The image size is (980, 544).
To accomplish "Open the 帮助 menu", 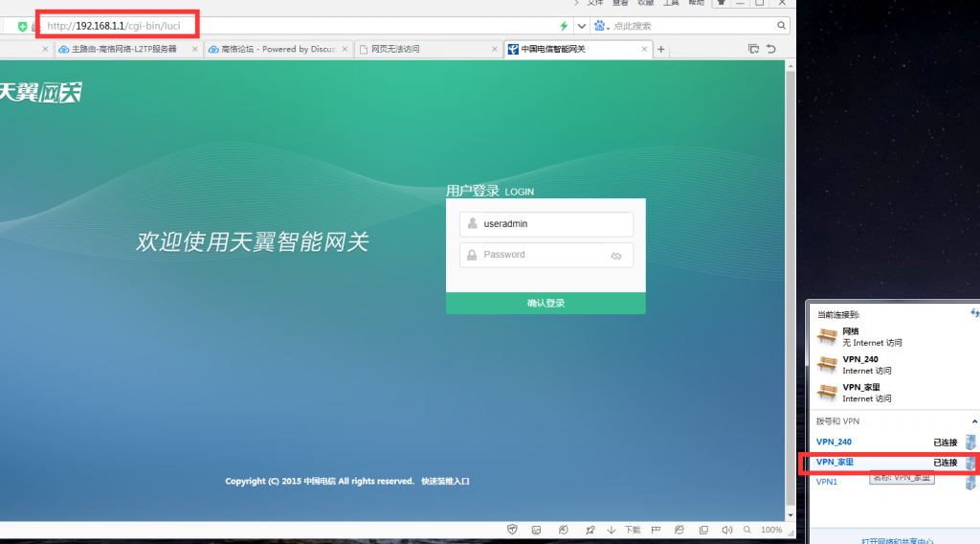I will [x=697, y=3].
